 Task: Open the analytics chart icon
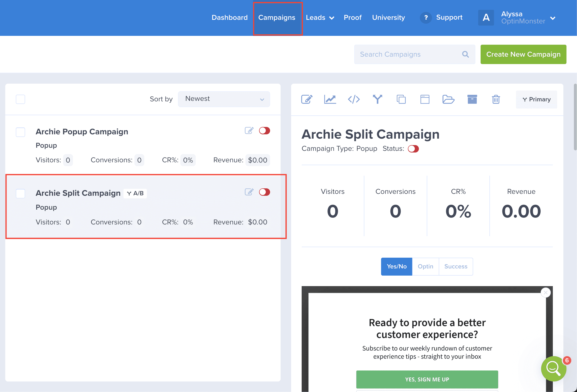330,99
